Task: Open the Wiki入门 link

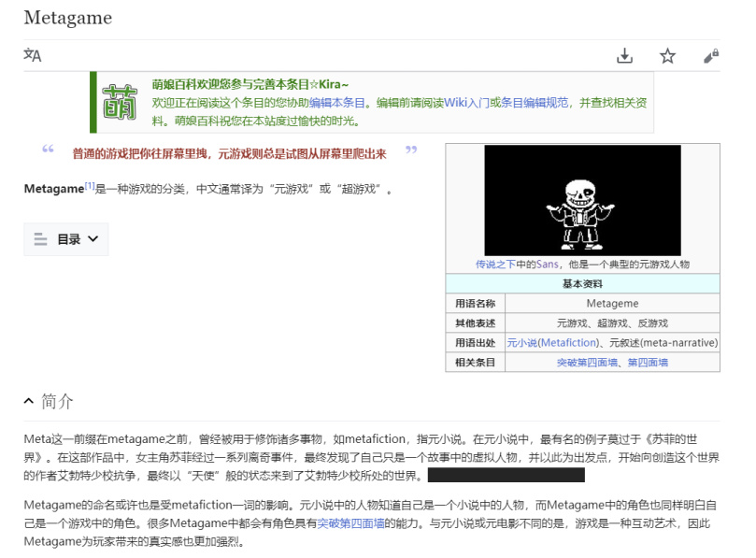Action: pyautogui.click(x=466, y=103)
